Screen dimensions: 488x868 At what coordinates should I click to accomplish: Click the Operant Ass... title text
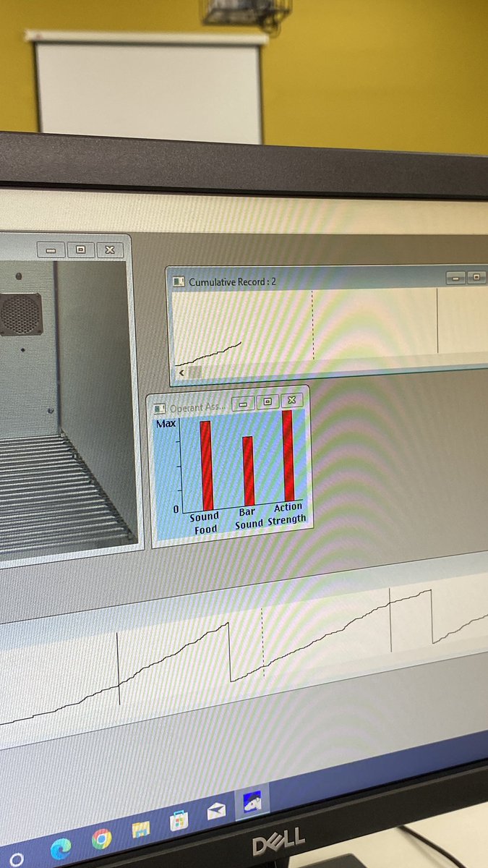[x=198, y=407]
